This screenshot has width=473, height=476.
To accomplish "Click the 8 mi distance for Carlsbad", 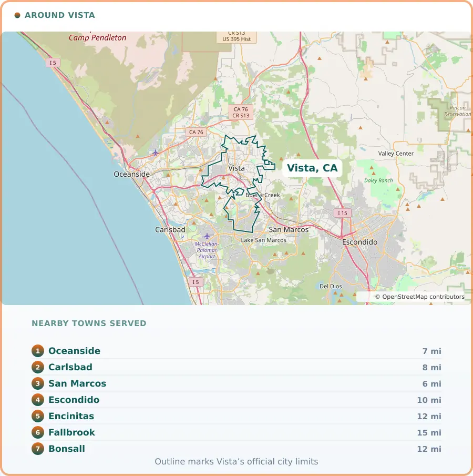I will click(x=431, y=368).
